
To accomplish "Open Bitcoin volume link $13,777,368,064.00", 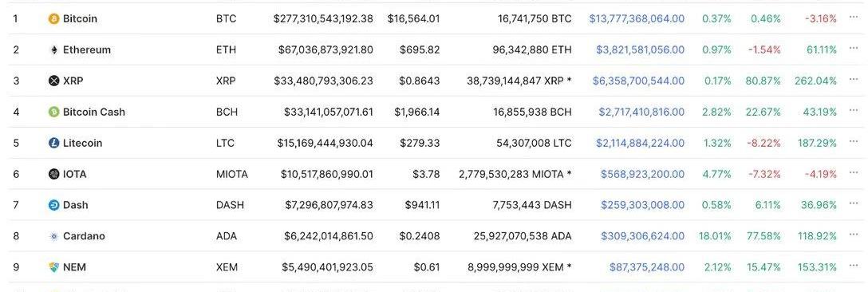I will point(637,19).
